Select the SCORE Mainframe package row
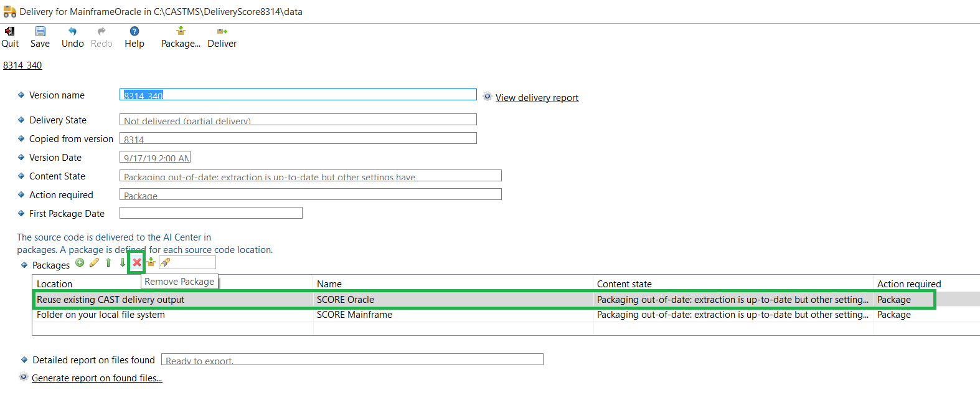This screenshot has width=980, height=415. click(354, 315)
